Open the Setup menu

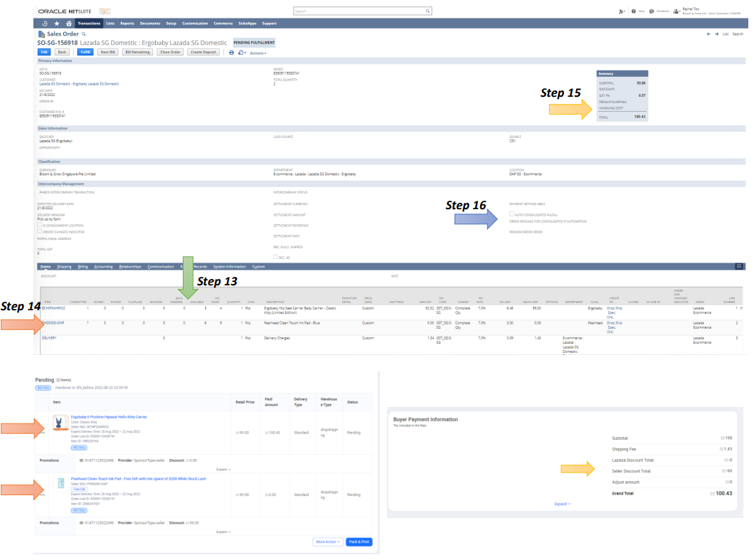click(x=171, y=23)
